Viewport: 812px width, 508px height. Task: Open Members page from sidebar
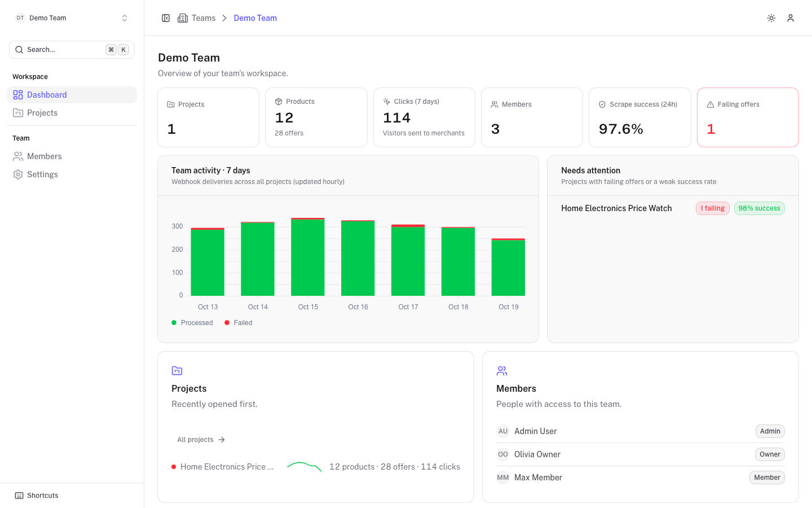(x=72, y=156)
